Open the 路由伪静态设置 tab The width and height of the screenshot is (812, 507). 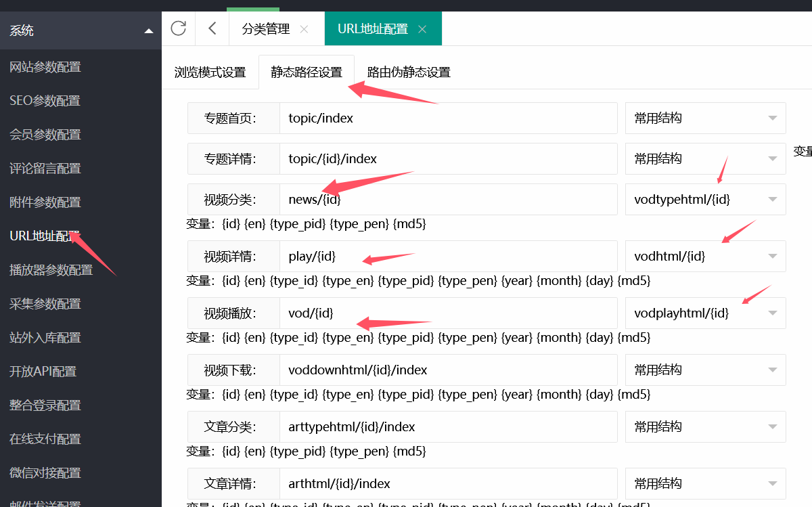[409, 72]
